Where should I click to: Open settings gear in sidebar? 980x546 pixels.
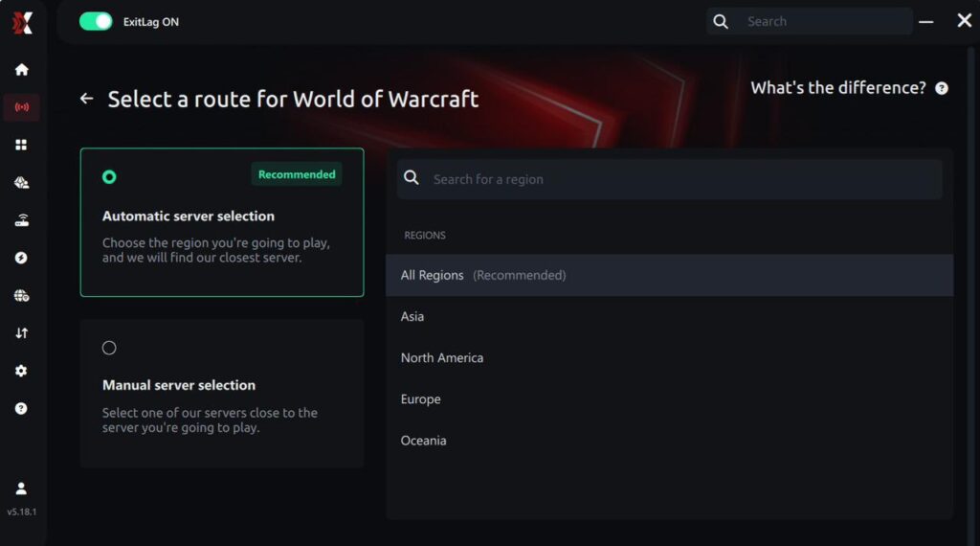coord(21,371)
